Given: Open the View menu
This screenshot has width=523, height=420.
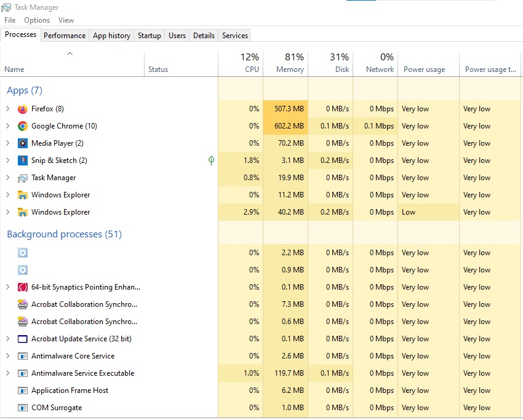Looking at the screenshot, I should click(66, 20).
